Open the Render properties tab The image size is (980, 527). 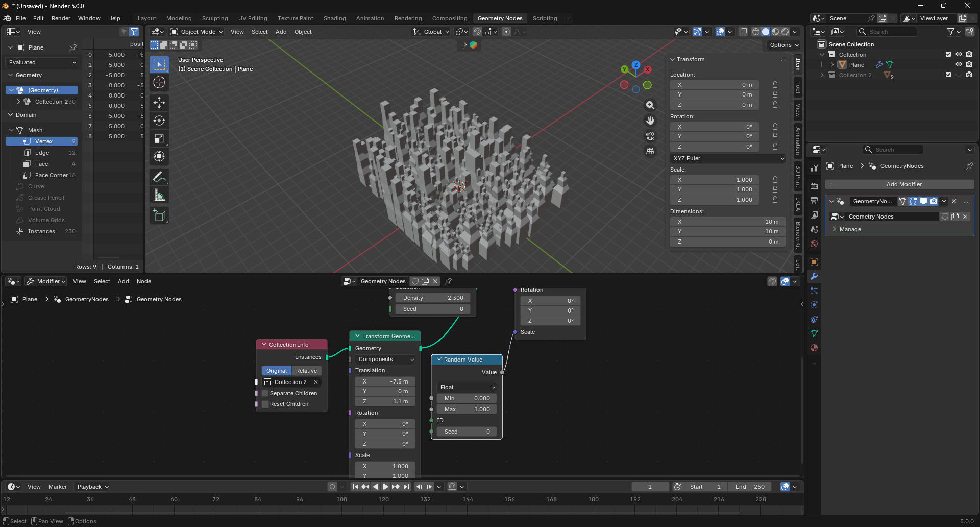pos(814,186)
